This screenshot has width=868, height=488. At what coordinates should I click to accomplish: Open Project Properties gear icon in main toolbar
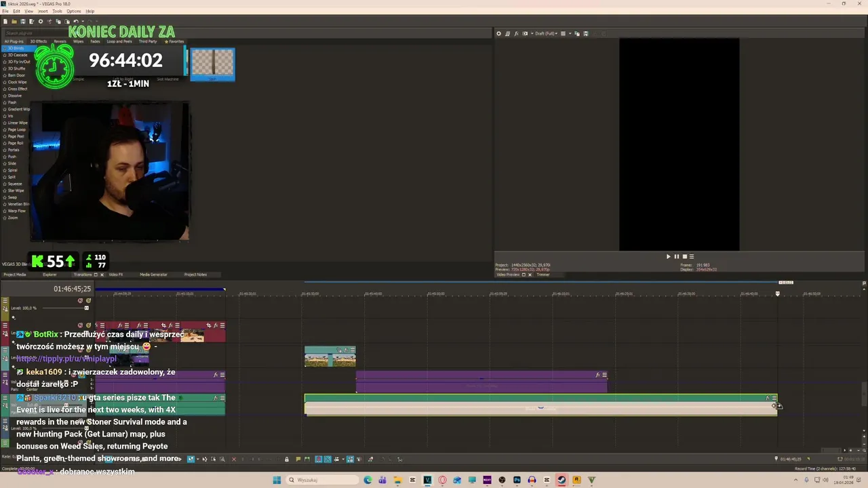coord(41,22)
